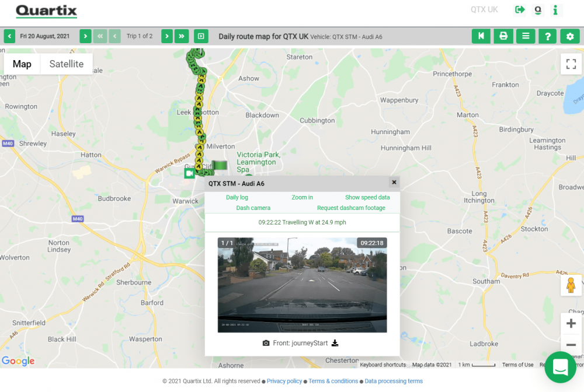Click Show speed data link

pos(367,197)
